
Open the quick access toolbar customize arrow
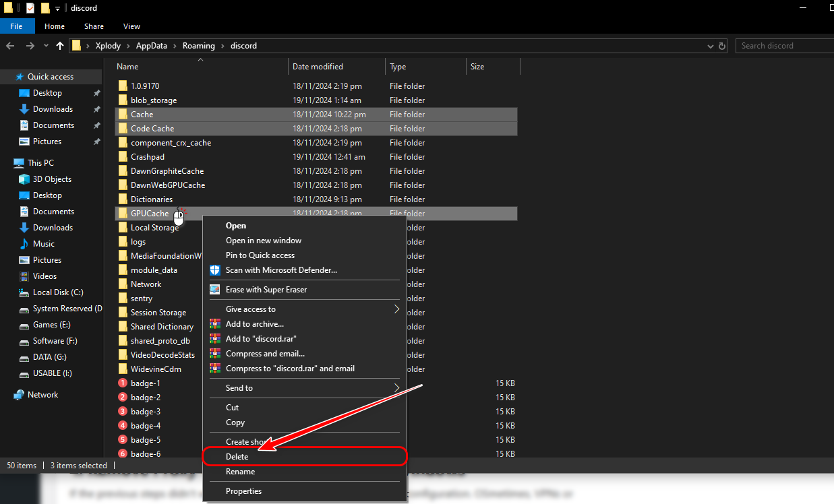tap(57, 9)
